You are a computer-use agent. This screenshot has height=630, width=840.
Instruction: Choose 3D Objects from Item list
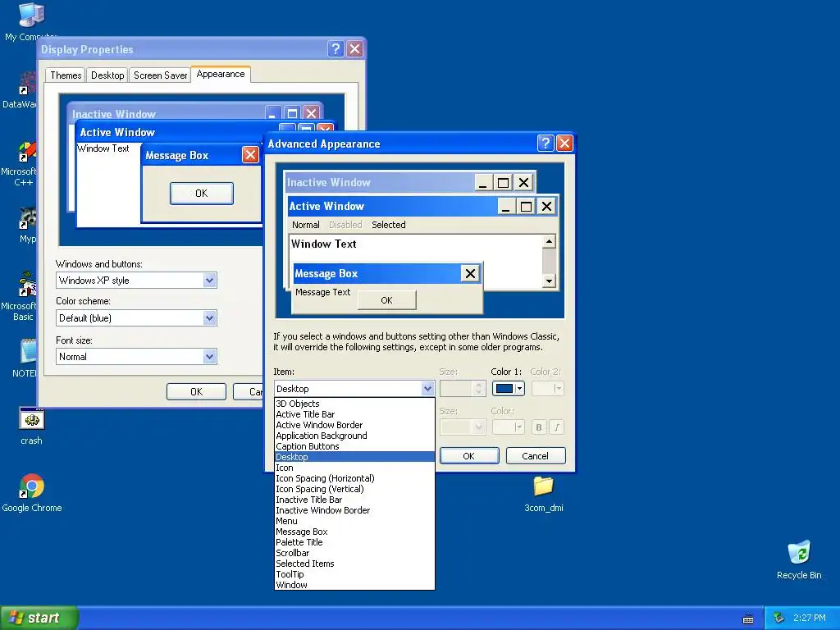[x=354, y=404]
